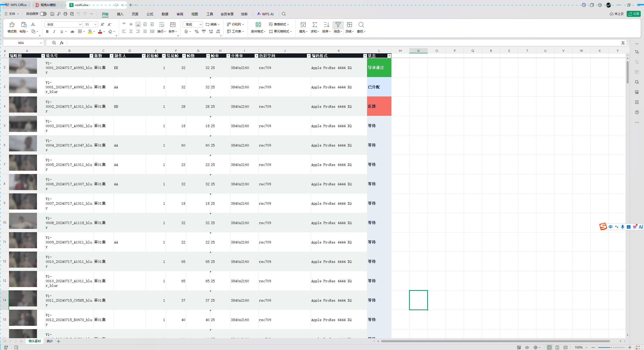Image resolution: width=644 pixels, height=350 pixels.
Task: Open the 统计 sheet tab
Action: [50, 341]
